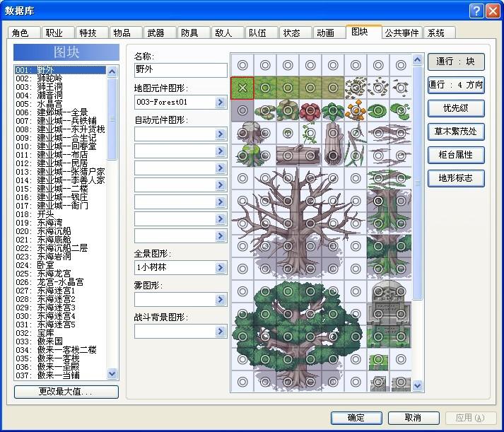Open the 地图元件图形 003-Forest01 picker arrow
504x432 pixels.
[x=221, y=103]
